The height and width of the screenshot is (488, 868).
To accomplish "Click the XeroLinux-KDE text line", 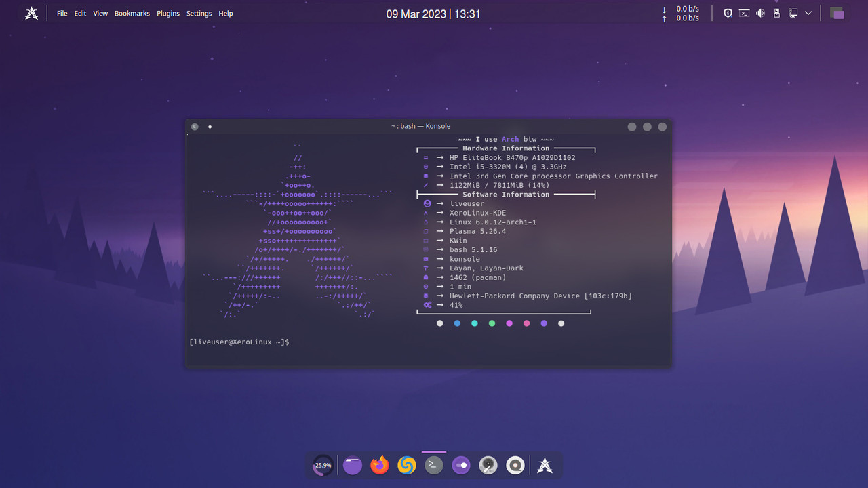I will coord(477,213).
